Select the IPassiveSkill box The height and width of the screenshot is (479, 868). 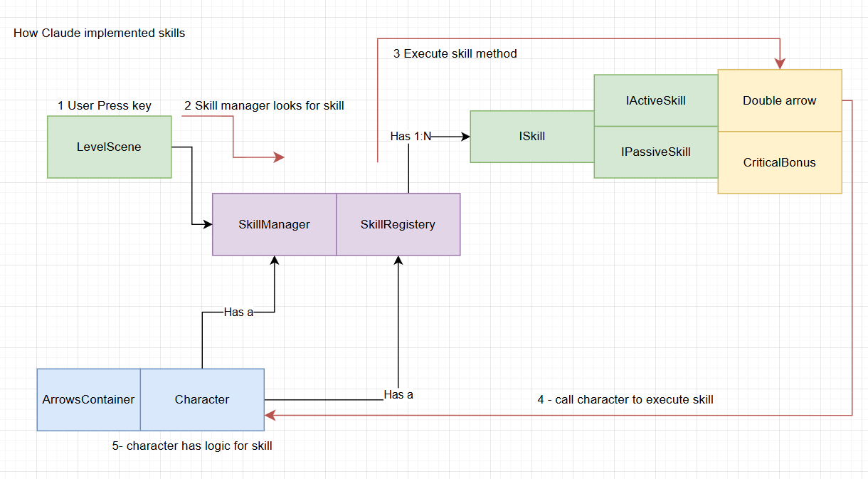(655, 152)
